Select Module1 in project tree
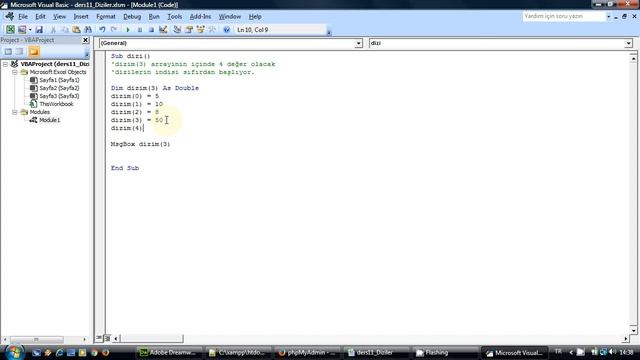Screen dimensions: 640x360 (x=49, y=120)
